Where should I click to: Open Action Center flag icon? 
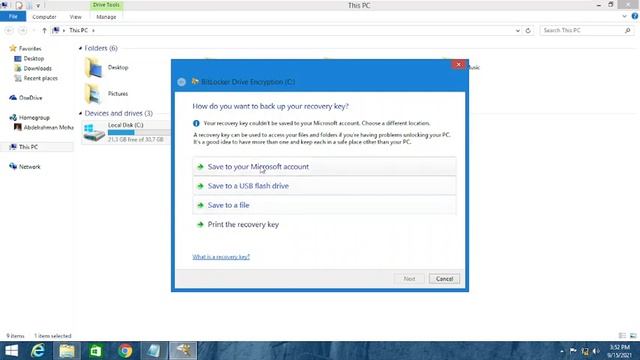click(573, 351)
